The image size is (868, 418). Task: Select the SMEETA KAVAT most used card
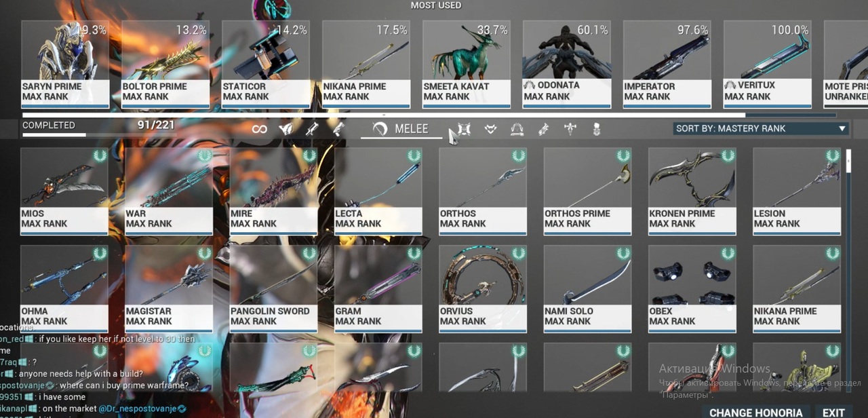click(467, 64)
